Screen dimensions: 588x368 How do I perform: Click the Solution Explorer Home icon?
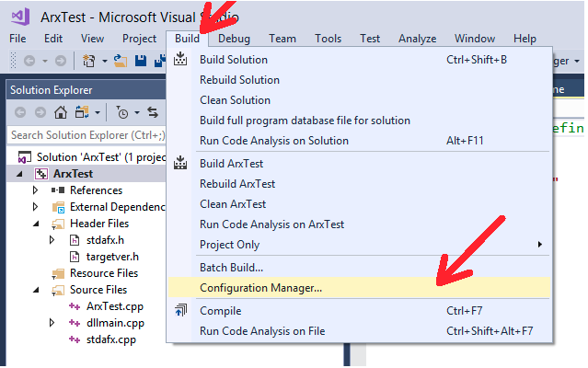pyautogui.click(x=61, y=112)
